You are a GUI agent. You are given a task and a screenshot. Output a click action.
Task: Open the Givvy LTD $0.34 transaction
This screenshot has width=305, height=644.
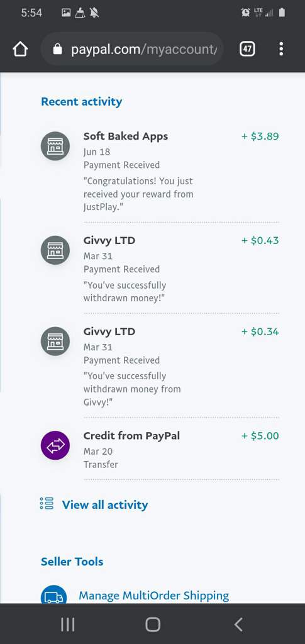[160, 367]
